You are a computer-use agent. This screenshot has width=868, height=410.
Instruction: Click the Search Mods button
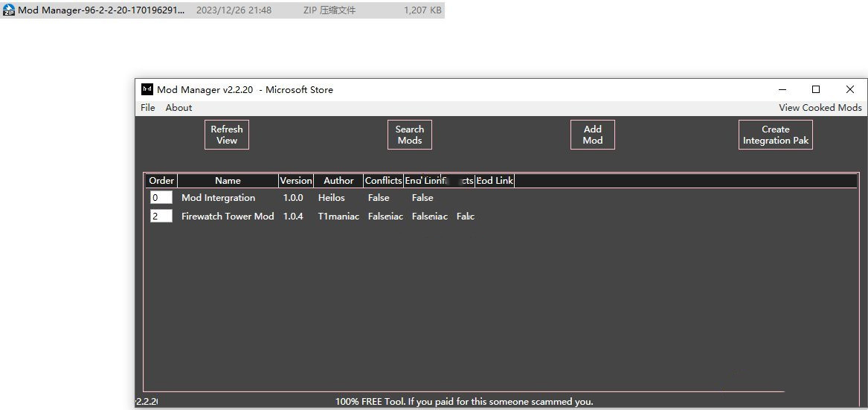409,135
